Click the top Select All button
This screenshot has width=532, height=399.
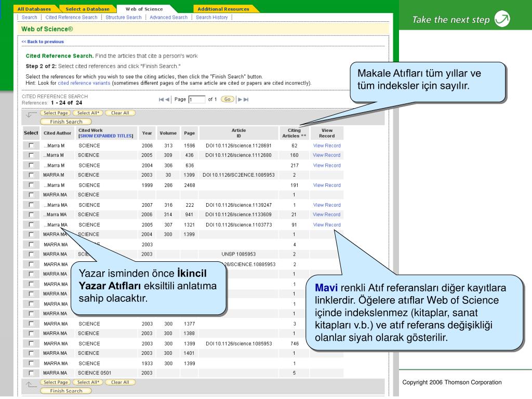(x=88, y=113)
